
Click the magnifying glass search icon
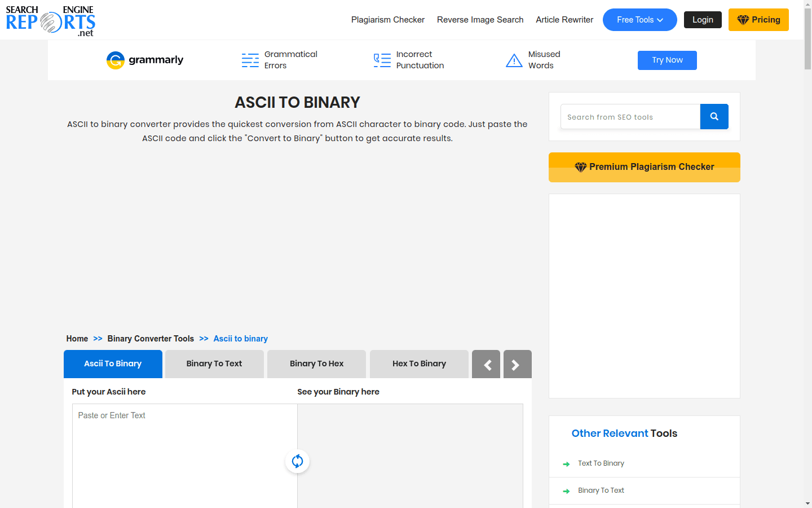coord(714,116)
